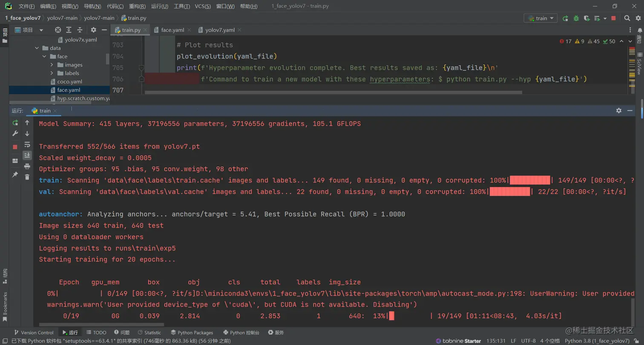The height and width of the screenshot is (345, 644).
Task: Close the train.py editor tab
Action: [x=145, y=30]
